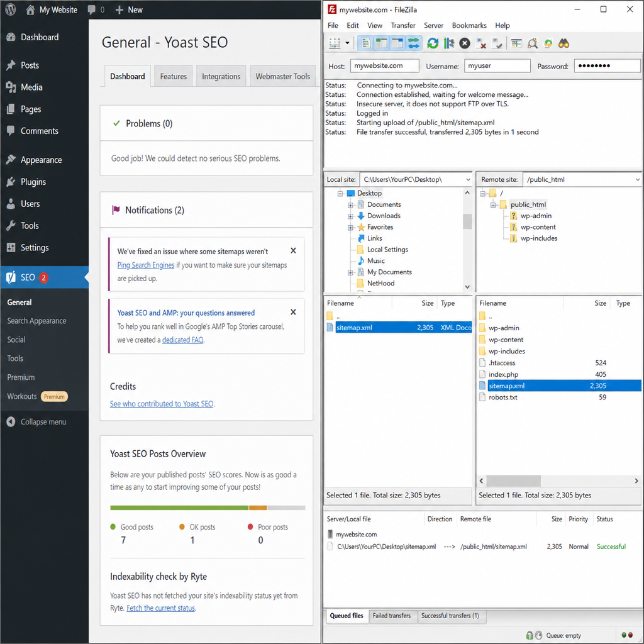Open Yoast Features tab
644x644 pixels.
point(174,76)
